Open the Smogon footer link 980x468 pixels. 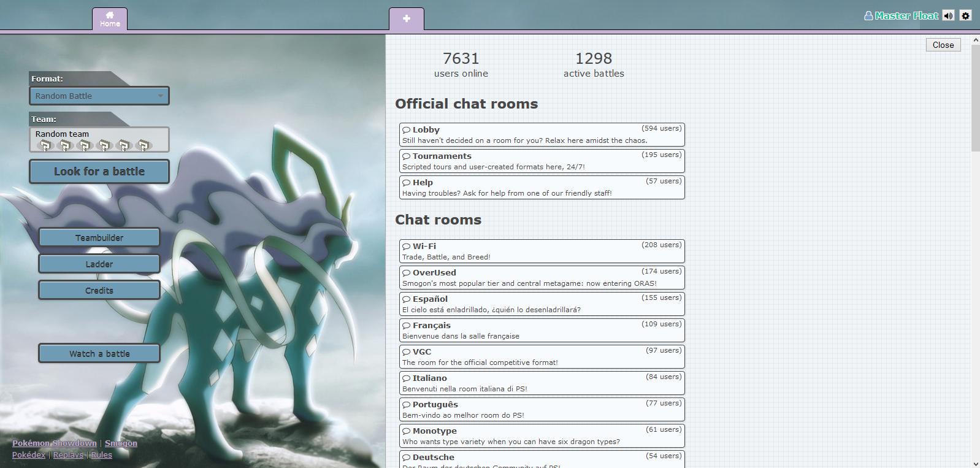pyautogui.click(x=121, y=443)
